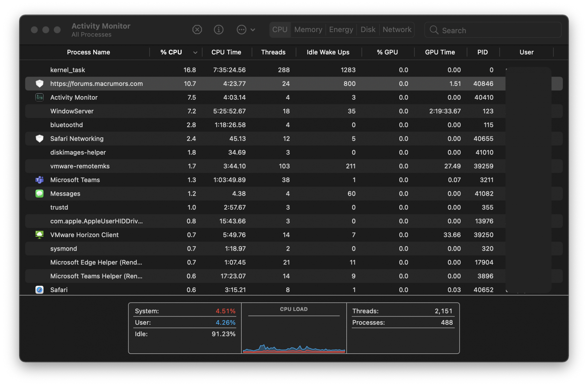Viewport: 588px width, 386px height.
Task: Select the Network tab
Action: pyautogui.click(x=397, y=30)
